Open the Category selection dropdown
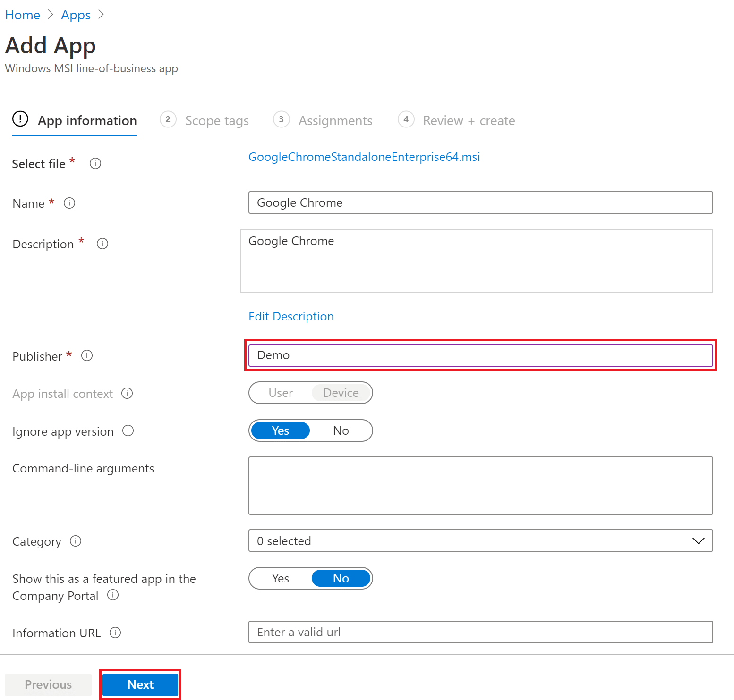Viewport: 734px width, 700px height. click(698, 540)
